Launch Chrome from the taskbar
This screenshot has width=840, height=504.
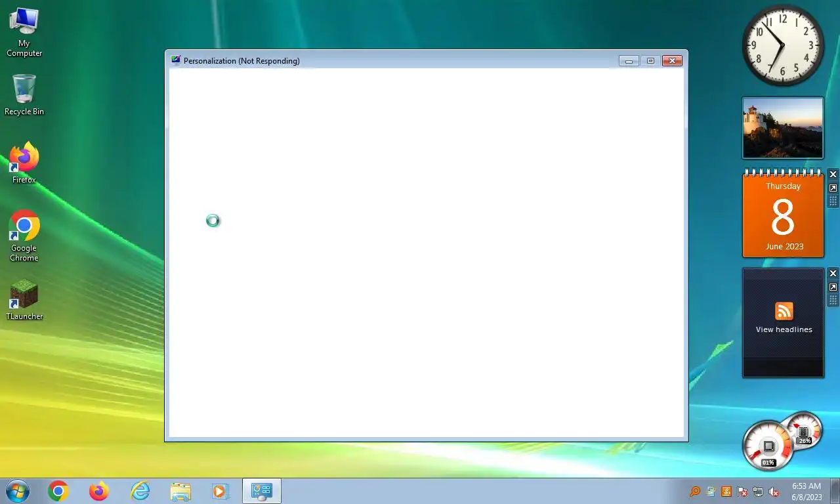tap(58, 491)
